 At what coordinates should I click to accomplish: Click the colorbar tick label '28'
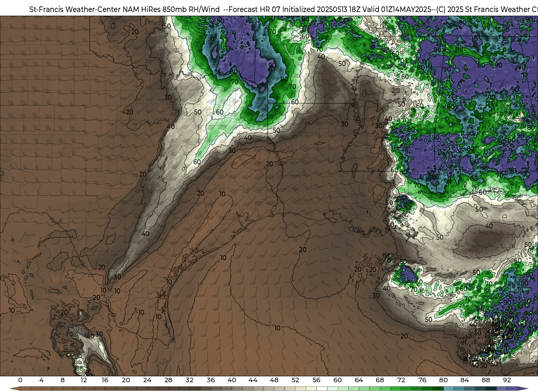(168, 380)
